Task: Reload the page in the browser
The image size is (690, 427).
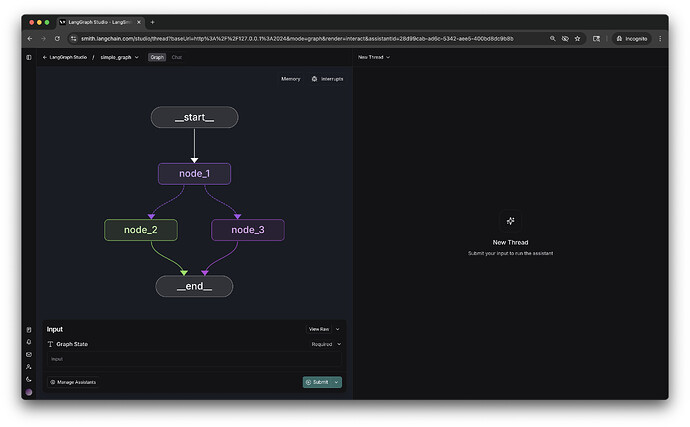Action: (57, 38)
